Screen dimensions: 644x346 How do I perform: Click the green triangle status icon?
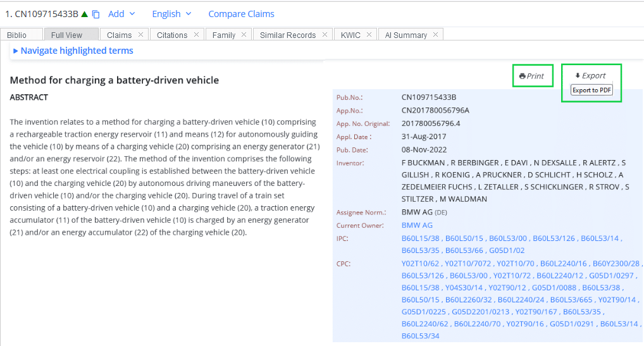[85, 15]
